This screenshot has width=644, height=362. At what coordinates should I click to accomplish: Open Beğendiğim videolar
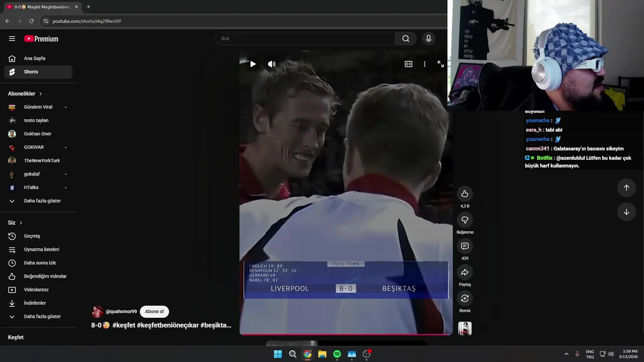pyautogui.click(x=38, y=276)
